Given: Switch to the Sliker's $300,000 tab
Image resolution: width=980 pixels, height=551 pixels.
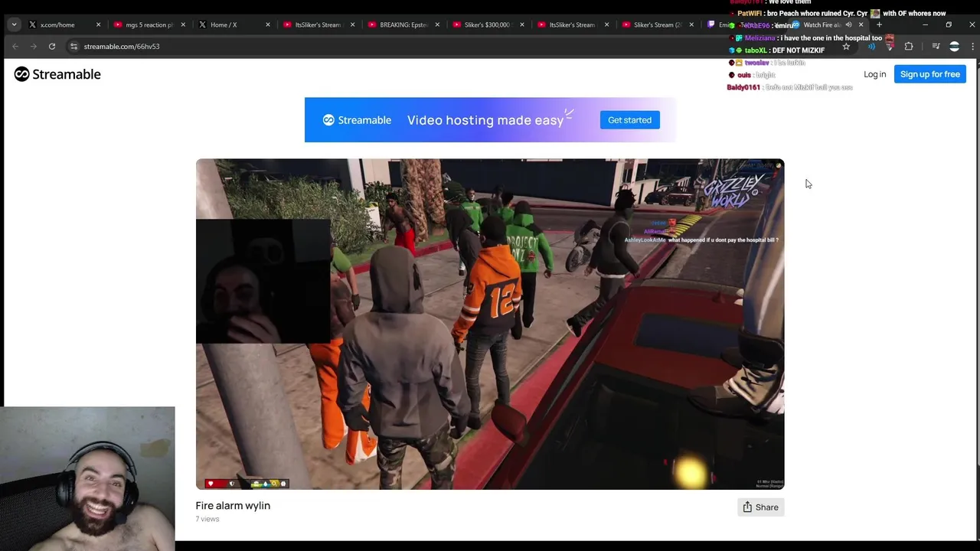Looking at the screenshot, I should pyautogui.click(x=488, y=24).
